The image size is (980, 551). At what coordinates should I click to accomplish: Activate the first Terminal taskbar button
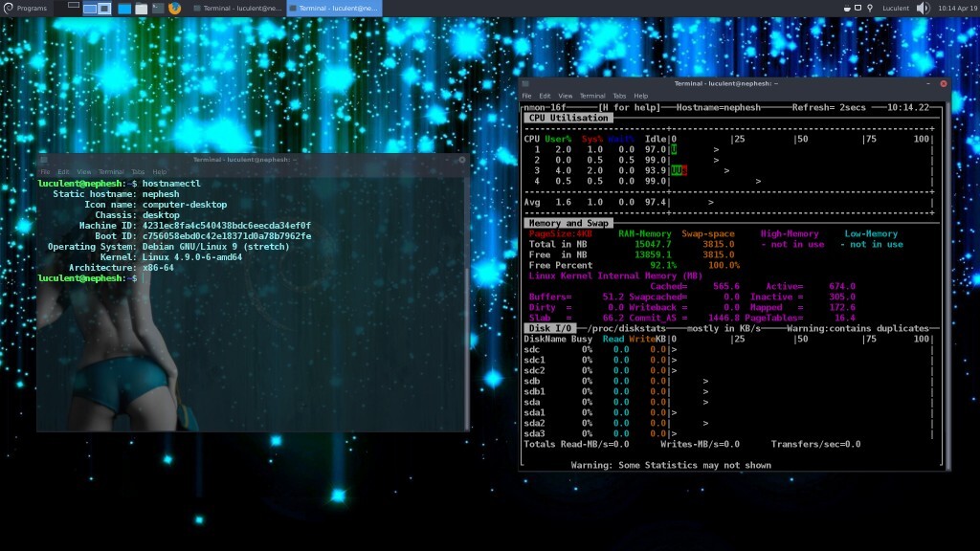237,8
